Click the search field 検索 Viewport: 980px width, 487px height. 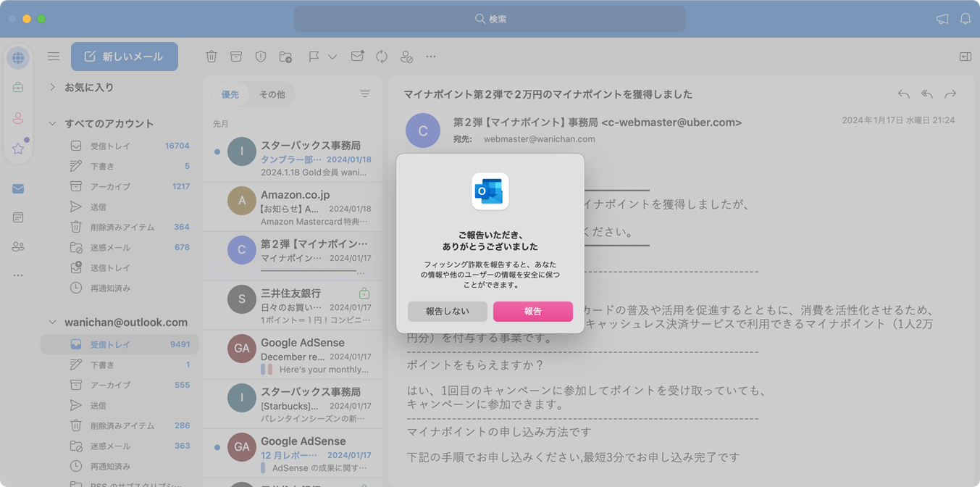click(490, 19)
